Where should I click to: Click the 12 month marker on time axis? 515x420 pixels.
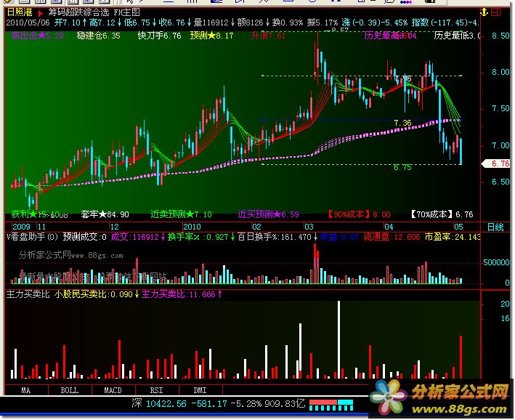click(114, 227)
